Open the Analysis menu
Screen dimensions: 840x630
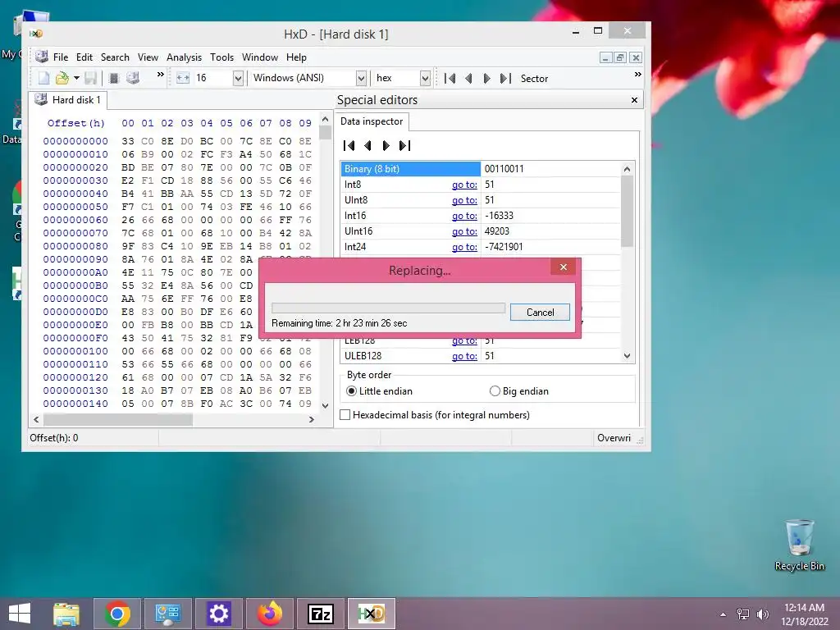[184, 57]
